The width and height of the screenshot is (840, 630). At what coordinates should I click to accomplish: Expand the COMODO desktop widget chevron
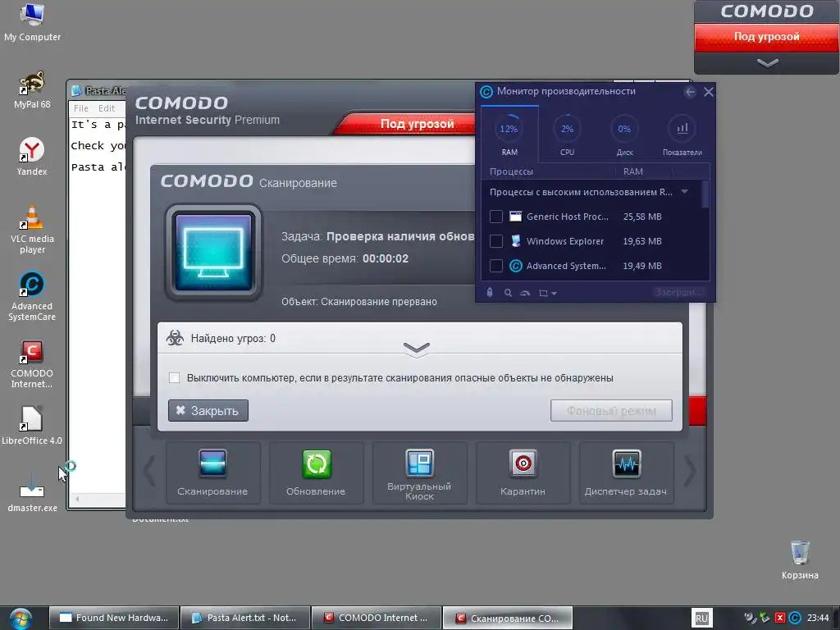767,63
